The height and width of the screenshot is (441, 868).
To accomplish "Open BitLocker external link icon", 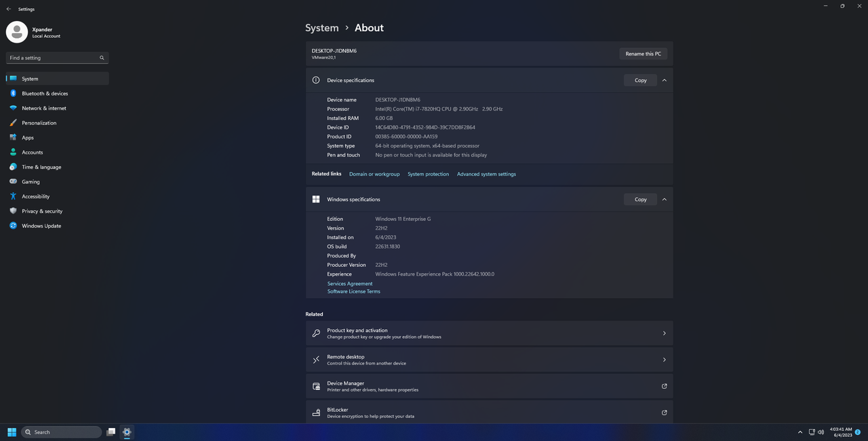I will pyautogui.click(x=664, y=413).
